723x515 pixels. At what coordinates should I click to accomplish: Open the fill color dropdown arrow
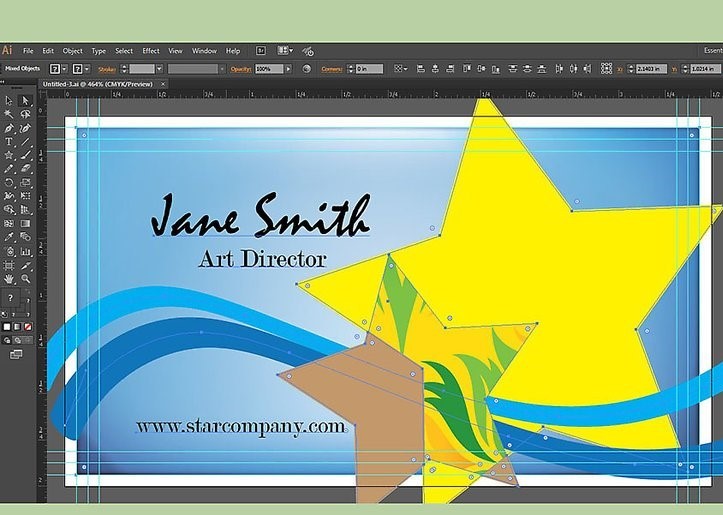[x=65, y=68]
